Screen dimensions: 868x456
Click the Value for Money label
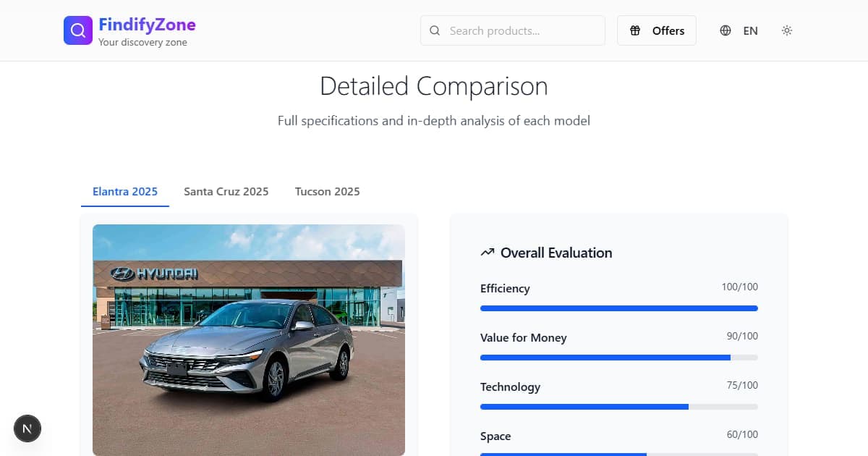coord(524,337)
